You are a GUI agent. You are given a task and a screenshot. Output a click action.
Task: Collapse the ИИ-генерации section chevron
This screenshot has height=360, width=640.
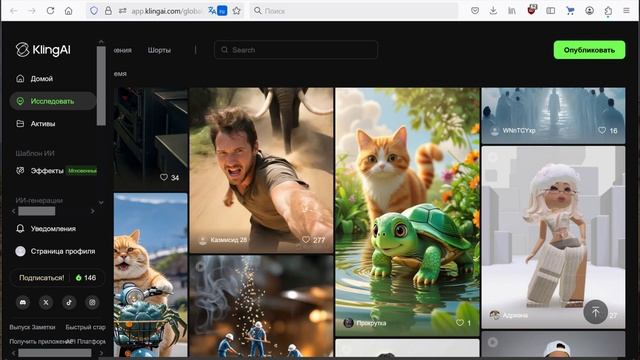point(101,202)
